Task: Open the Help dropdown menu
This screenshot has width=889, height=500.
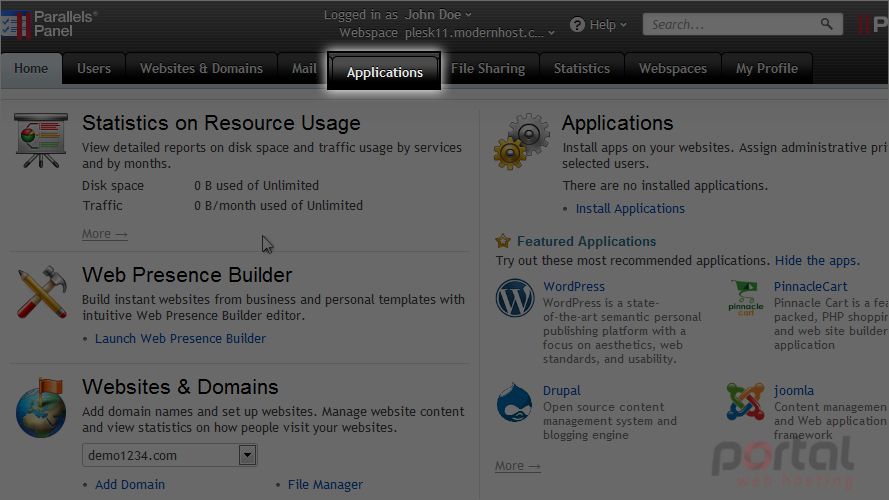Action: tap(608, 25)
